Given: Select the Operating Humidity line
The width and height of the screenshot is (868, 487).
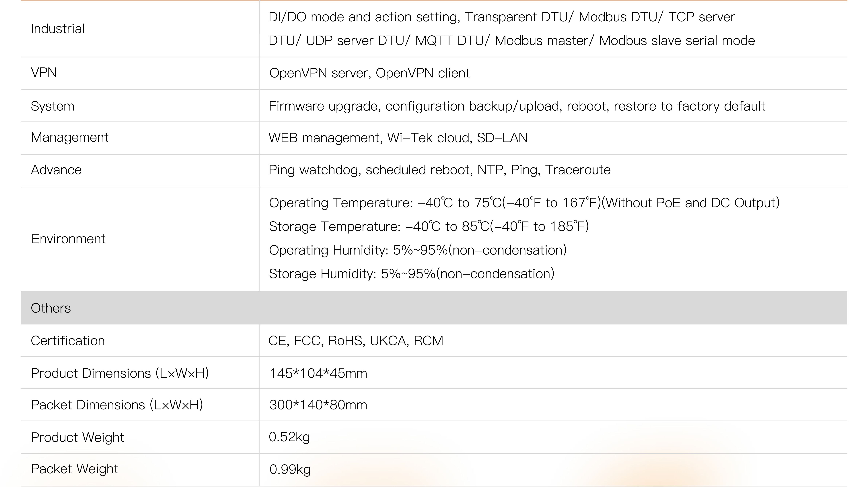Looking at the screenshot, I should point(417,250).
